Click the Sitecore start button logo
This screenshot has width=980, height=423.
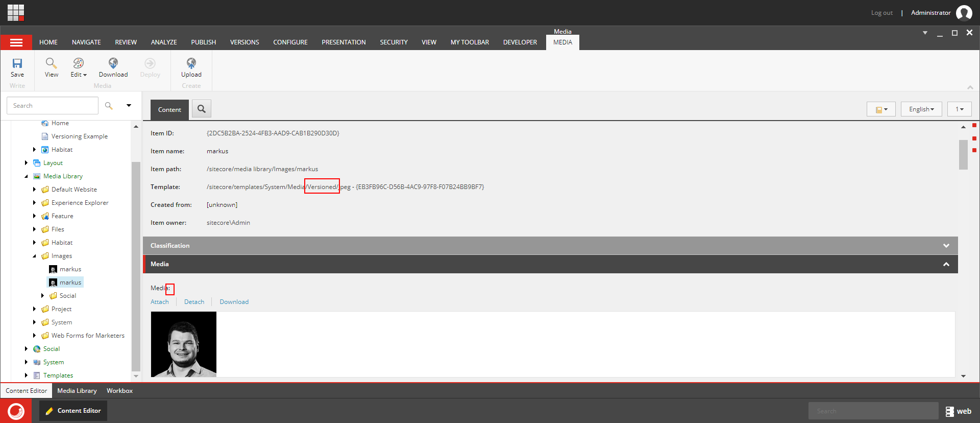point(16,411)
